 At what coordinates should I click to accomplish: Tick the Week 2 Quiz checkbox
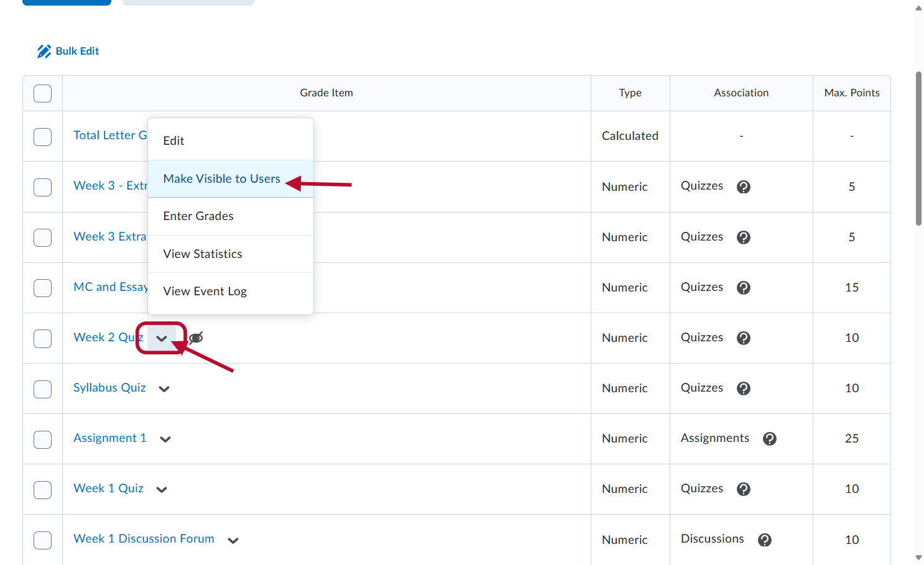[42, 338]
